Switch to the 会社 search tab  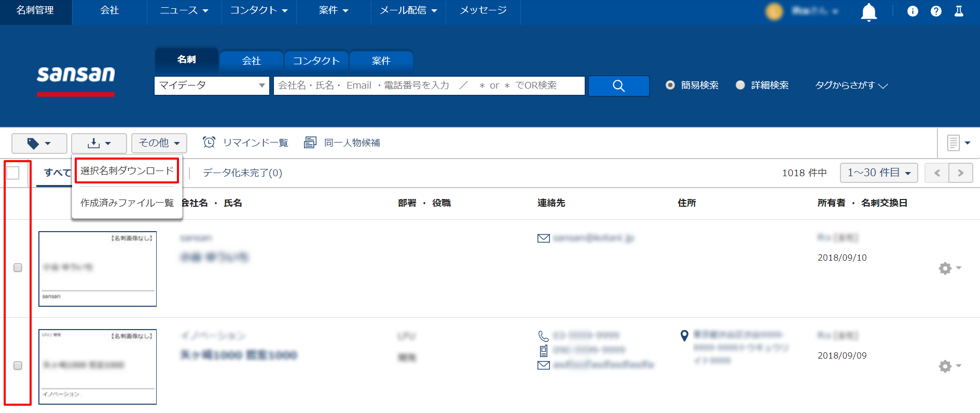(x=252, y=61)
